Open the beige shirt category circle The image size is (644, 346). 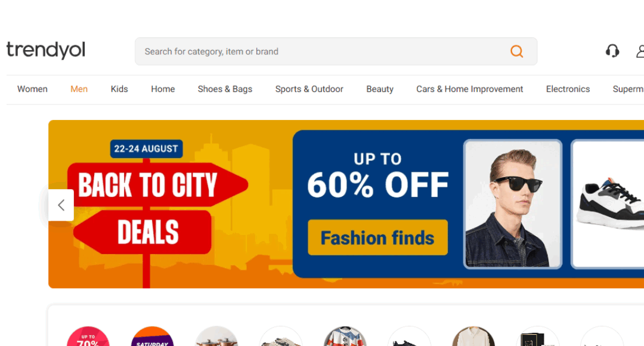473,336
